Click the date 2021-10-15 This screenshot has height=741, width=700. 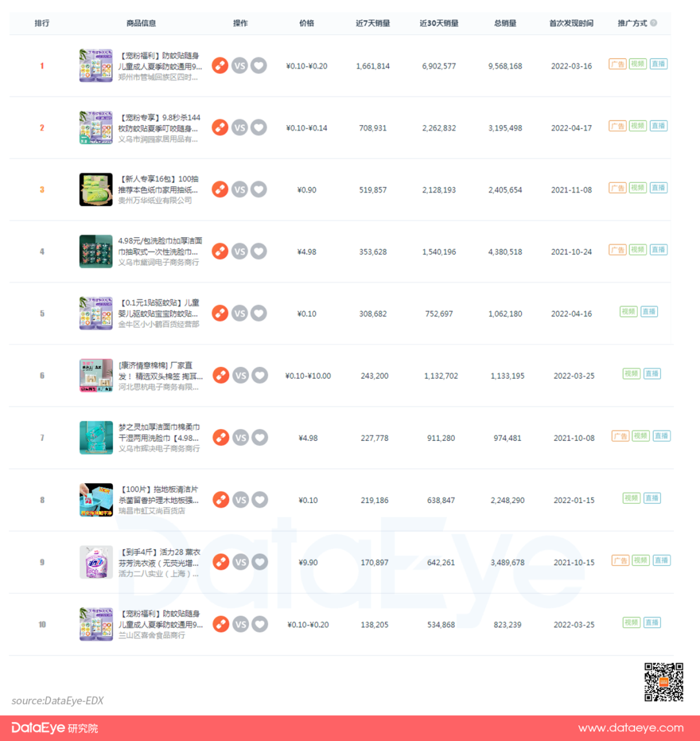tap(574, 562)
